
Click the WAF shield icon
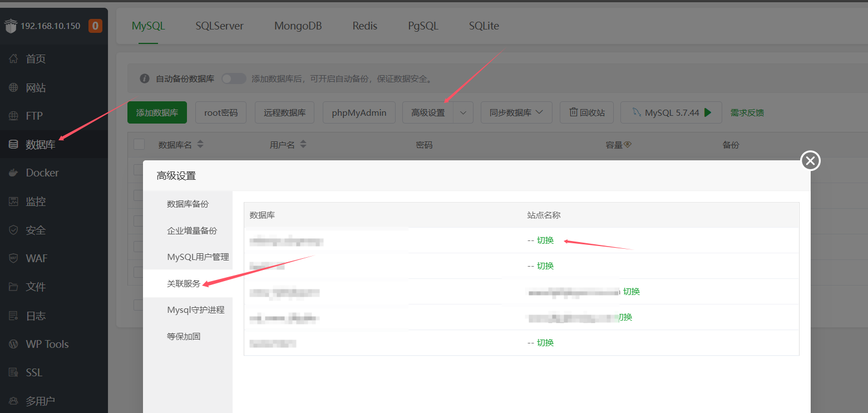[13, 258]
